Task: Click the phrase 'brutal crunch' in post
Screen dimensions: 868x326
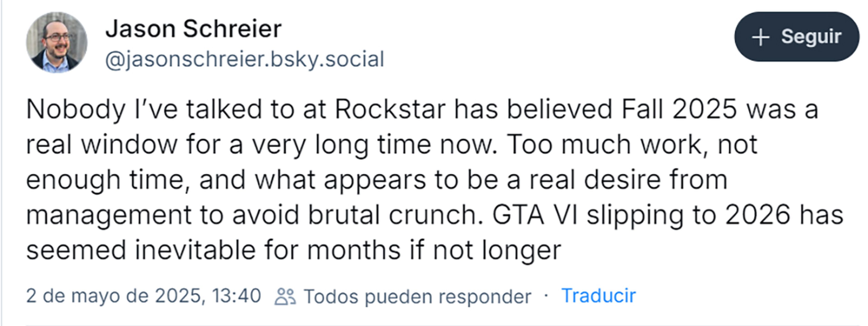Action: click(396, 215)
